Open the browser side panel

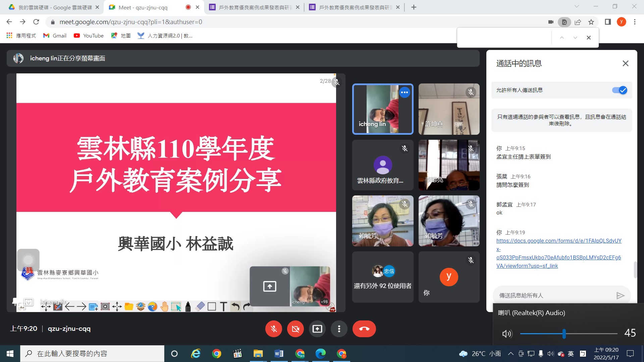tap(607, 22)
